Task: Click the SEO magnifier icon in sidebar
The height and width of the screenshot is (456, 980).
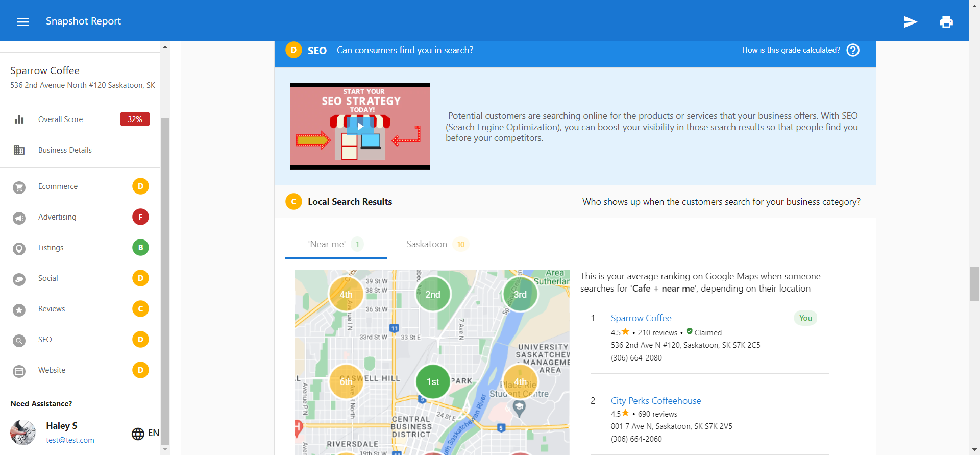Action: [19, 341]
